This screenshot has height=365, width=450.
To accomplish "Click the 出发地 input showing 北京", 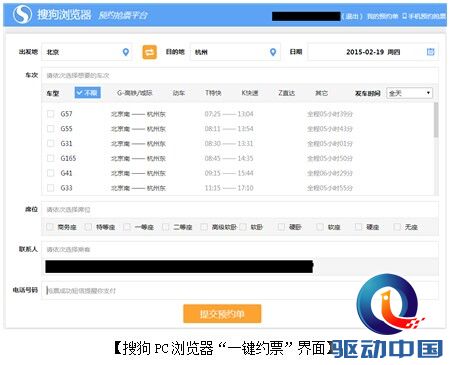I will [x=87, y=52].
